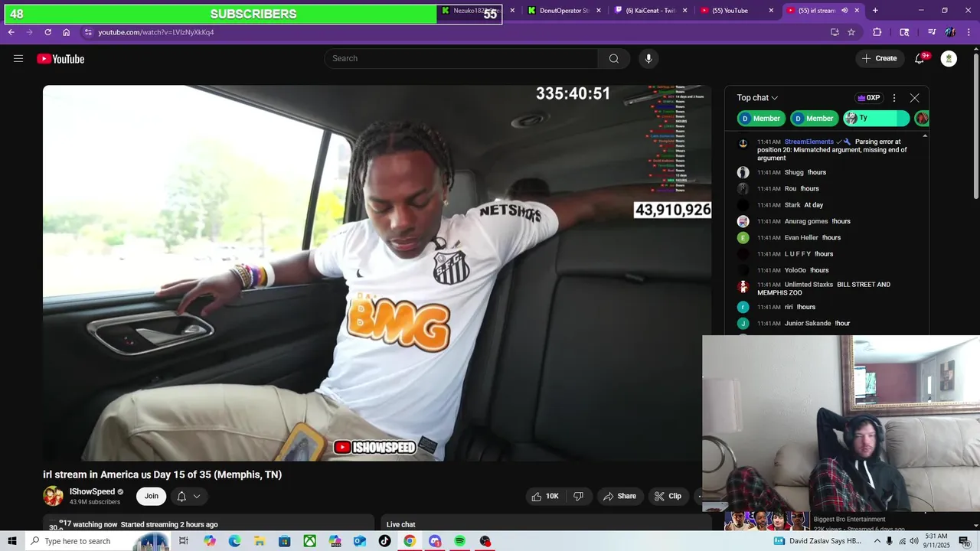Click the Ty super chat chip
This screenshot has width=980, height=551.
tap(876, 118)
